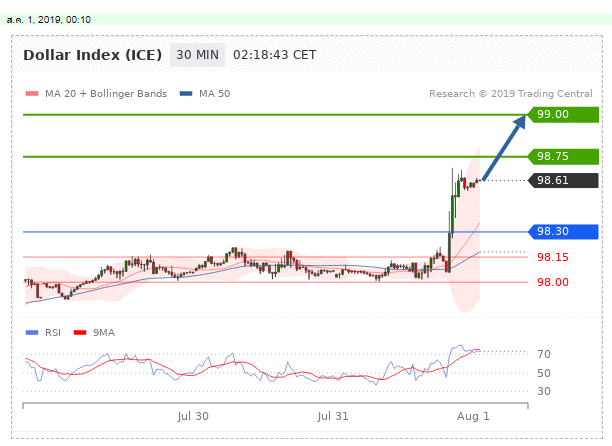Click the red 98.15 support label
The image size is (612, 446).
coord(553,257)
